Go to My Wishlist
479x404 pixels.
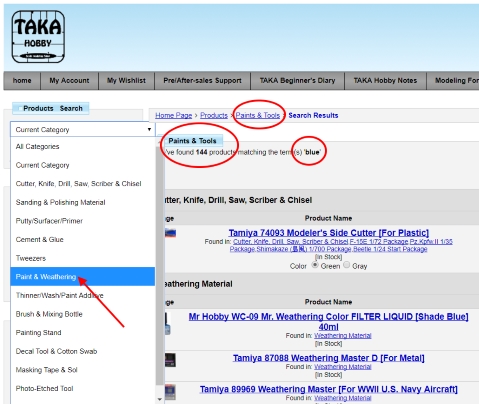[126, 81]
